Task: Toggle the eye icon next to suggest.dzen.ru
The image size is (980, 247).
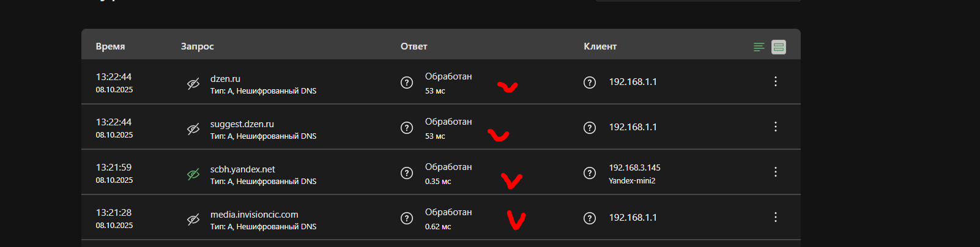Action: [x=193, y=129]
